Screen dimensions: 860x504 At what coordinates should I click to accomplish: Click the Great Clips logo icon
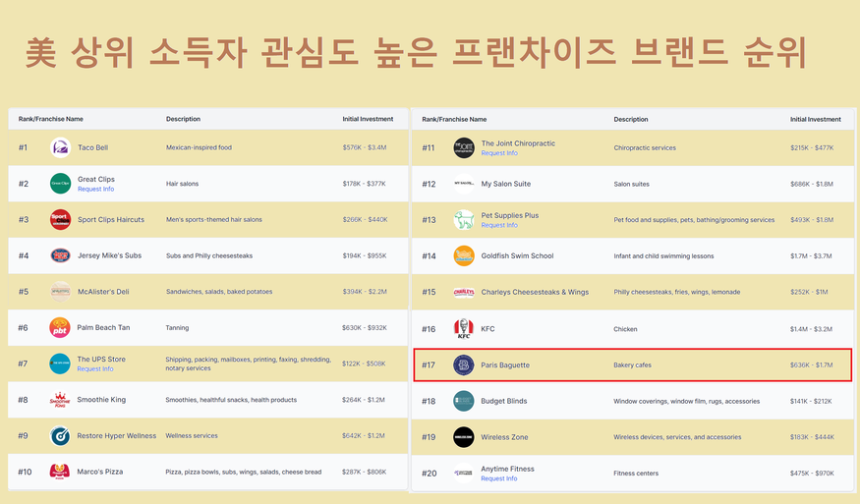tap(60, 183)
